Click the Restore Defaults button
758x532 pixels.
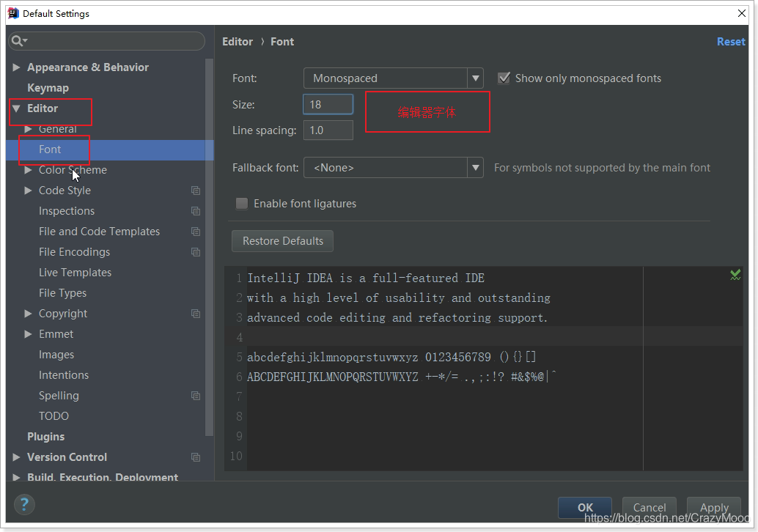pyautogui.click(x=282, y=241)
